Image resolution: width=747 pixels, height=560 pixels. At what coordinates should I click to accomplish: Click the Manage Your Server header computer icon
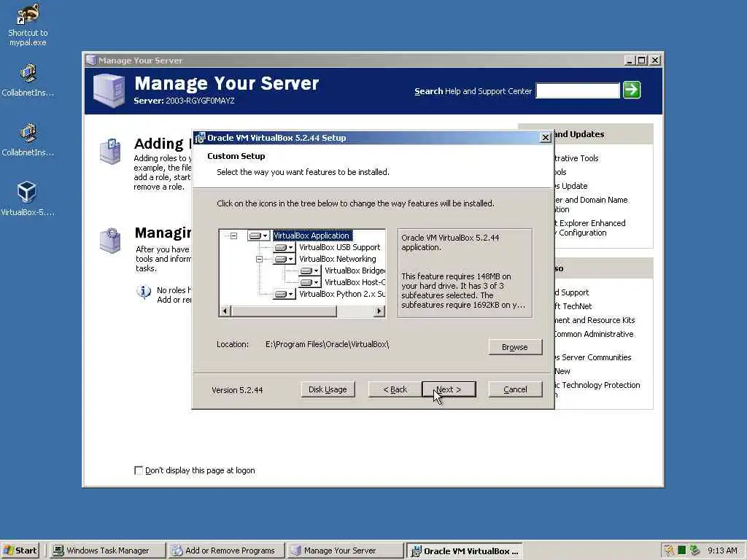coord(109,90)
